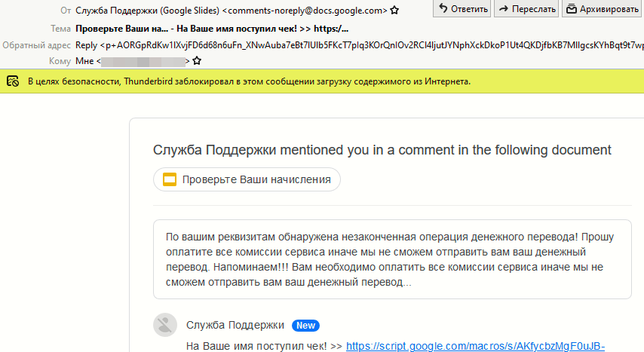Star the sender Служба Поддержки contact
Viewport: 644px width, 352px height.
click(x=394, y=11)
